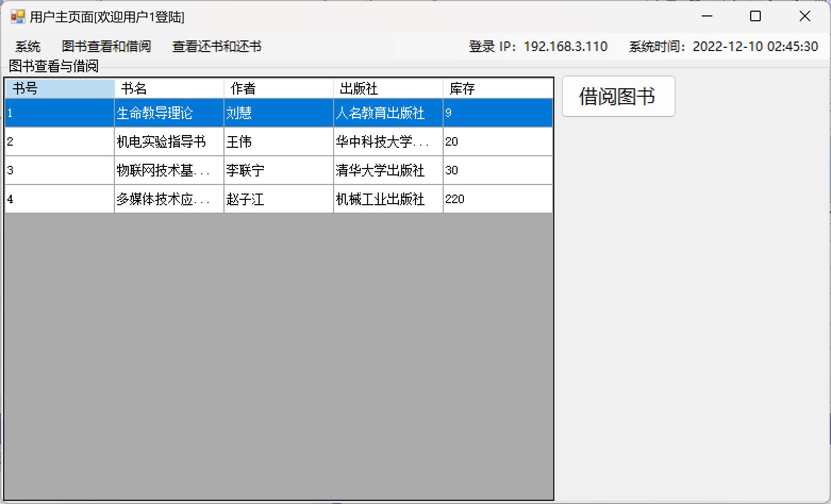831x504 pixels.
Task: Select the stock cell showing 30
Action: pos(498,170)
